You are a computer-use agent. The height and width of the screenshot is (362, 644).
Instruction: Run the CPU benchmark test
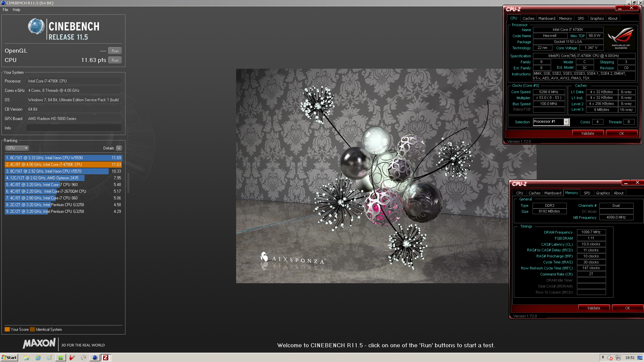[115, 60]
